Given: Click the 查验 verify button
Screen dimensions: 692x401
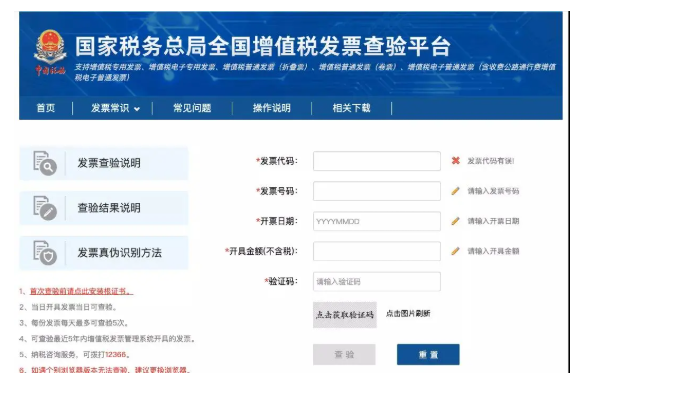Looking at the screenshot, I should tap(344, 354).
